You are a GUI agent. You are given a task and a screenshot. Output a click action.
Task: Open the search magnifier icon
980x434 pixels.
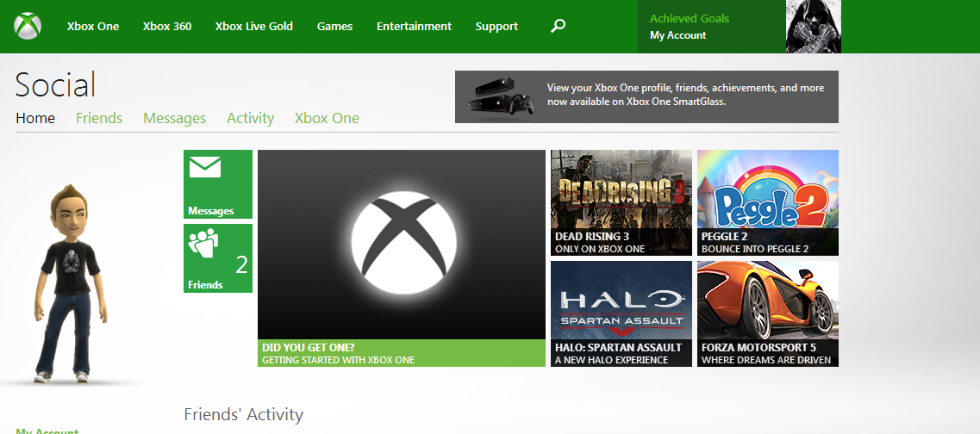tap(559, 26)
